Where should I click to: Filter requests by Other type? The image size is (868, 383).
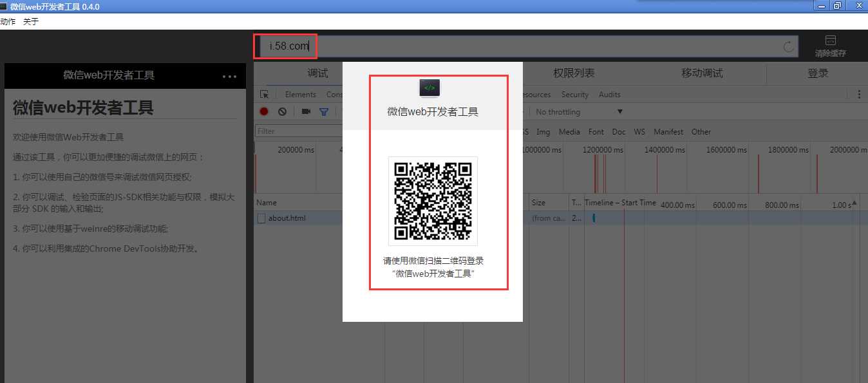[x=701, y=131]
